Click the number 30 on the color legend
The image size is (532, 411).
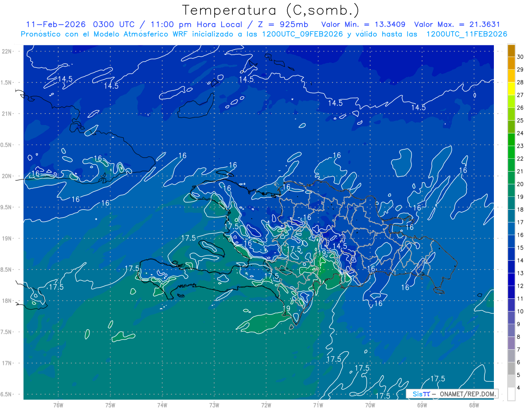coord(520,57)
